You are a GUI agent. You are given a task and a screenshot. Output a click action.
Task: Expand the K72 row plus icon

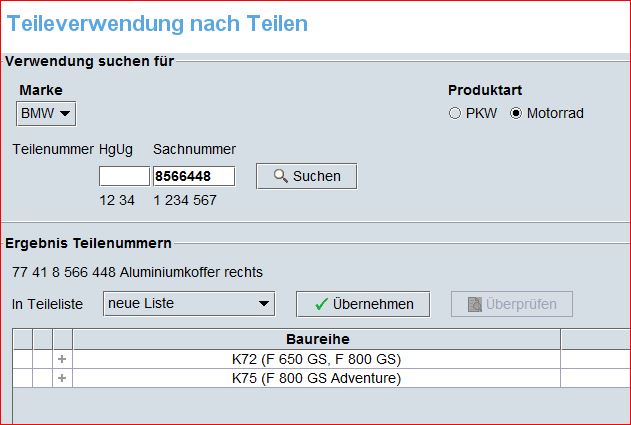pyautogui.click(x=62, y=359)
